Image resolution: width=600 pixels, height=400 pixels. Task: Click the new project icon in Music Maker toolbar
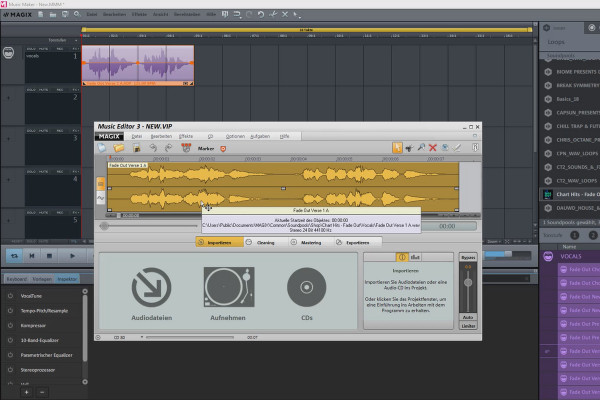pyautogui.click(x=41, y=15)
